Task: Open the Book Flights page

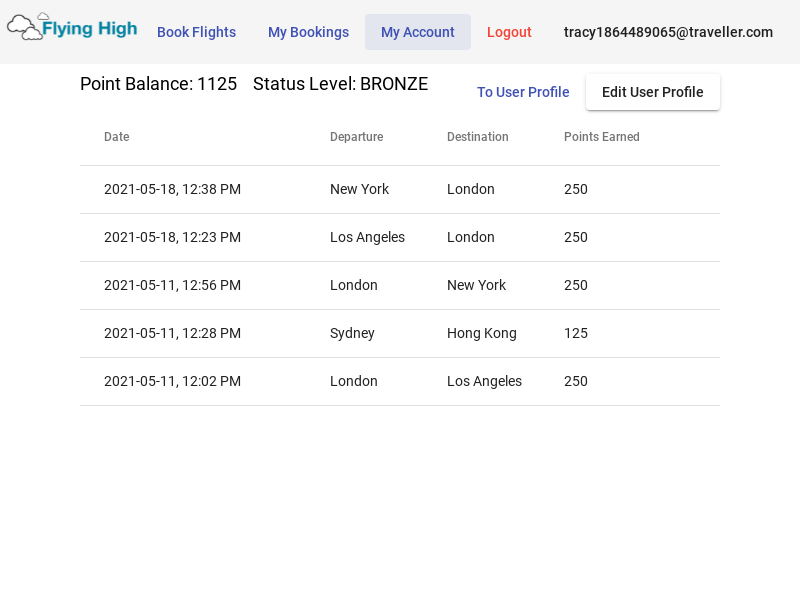Action: pos(196,32)
